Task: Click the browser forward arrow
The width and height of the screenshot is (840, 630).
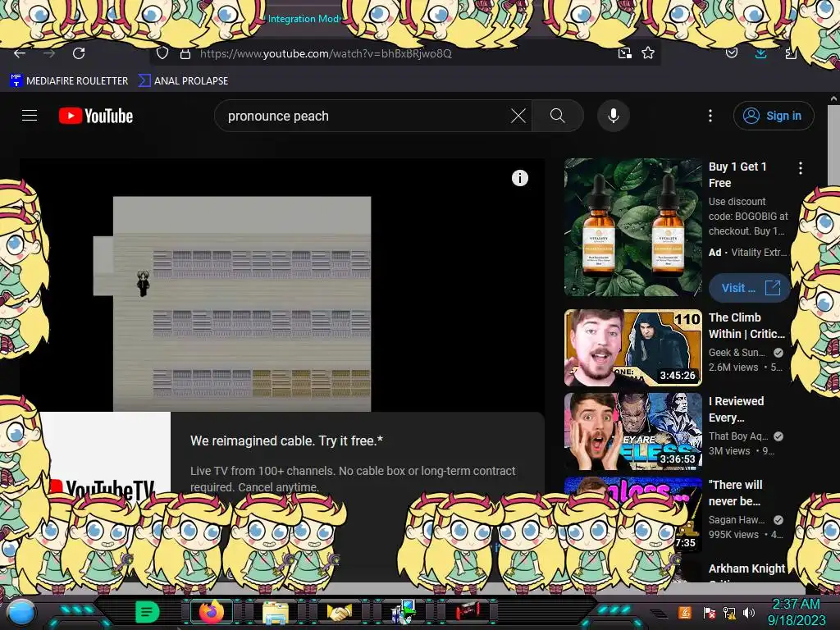Action: point(49,53)
